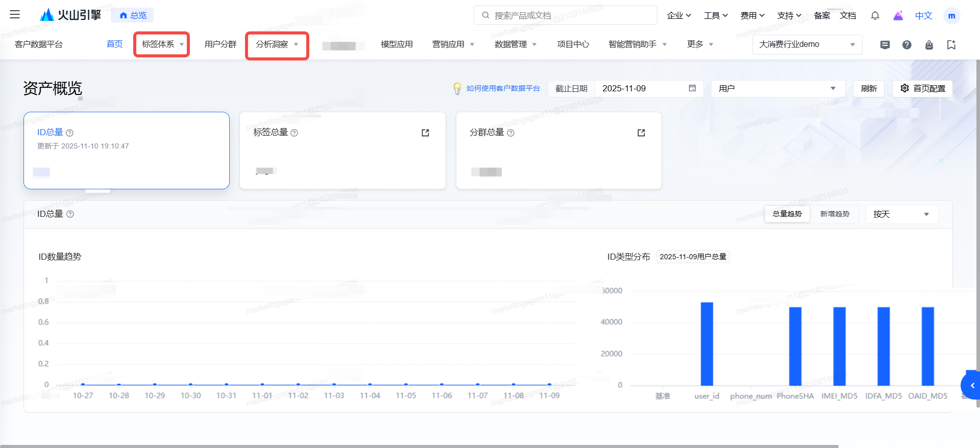Open the 分析洞察 menu

coord(277,45)
